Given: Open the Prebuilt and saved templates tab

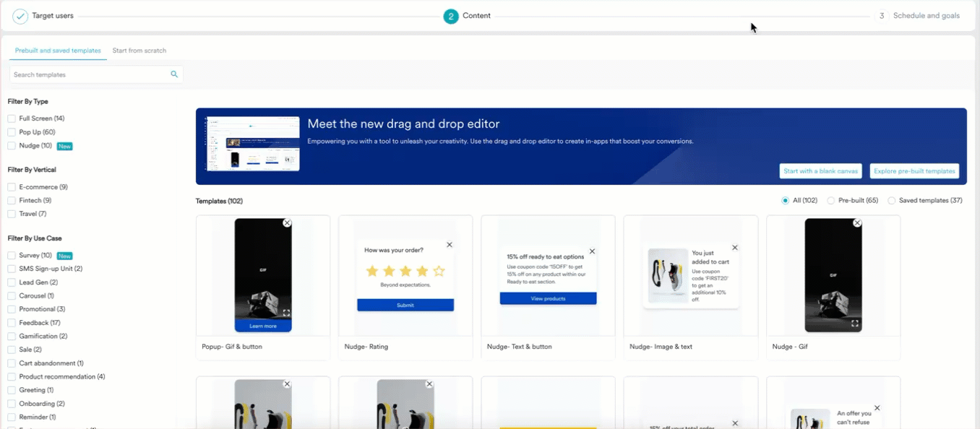Looking at the screenshot, I should (58, 51).
